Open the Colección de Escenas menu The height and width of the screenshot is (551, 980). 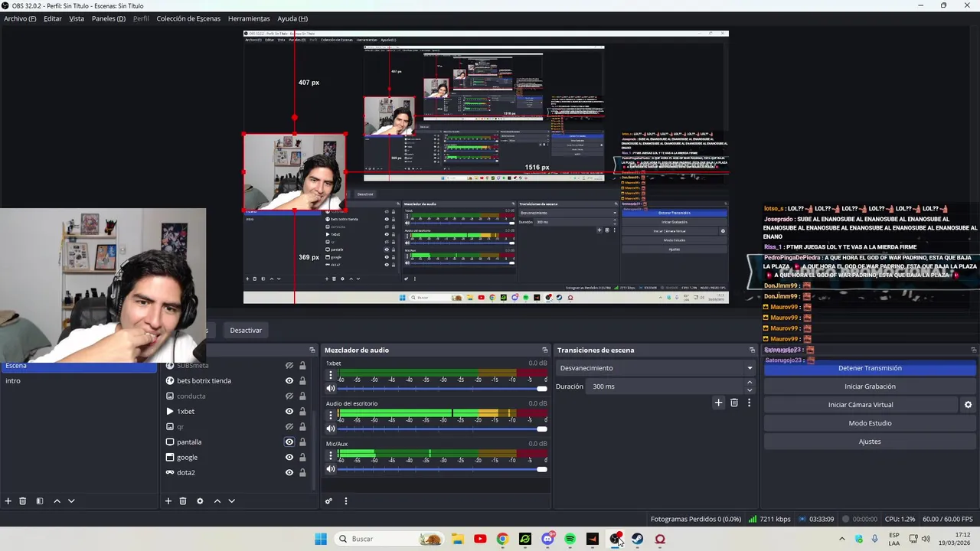coord(188,18)
